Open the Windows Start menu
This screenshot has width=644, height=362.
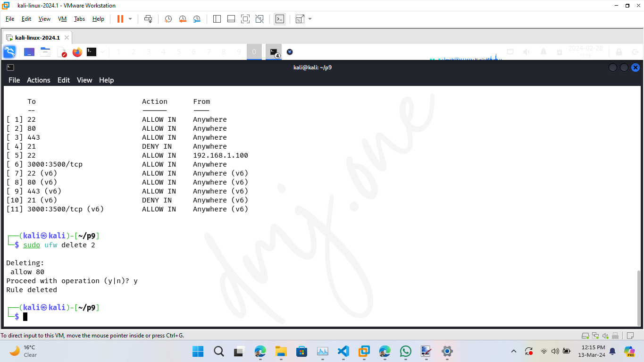[x=198, y=351]
